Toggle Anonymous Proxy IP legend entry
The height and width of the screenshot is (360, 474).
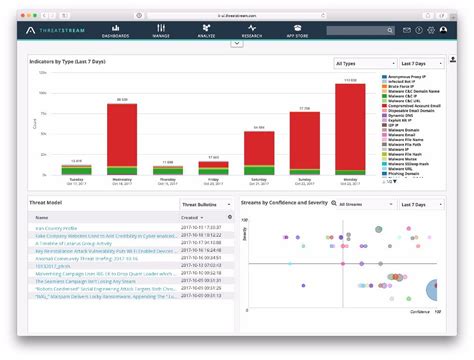pos(404,77)
